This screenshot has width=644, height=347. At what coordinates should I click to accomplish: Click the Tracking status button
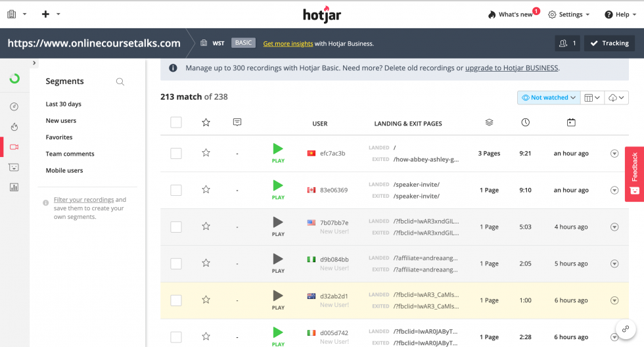[610, 43]
